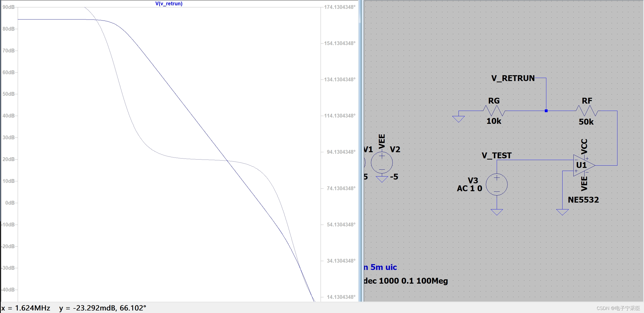Viewport: 644px width, 313px height.
Task: Click ground symbol below V3 source
Action: 496,212
